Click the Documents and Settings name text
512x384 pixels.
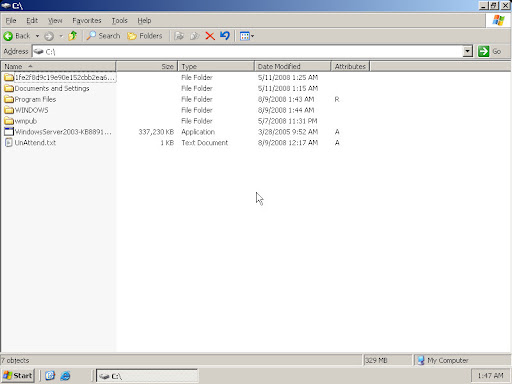52,88
